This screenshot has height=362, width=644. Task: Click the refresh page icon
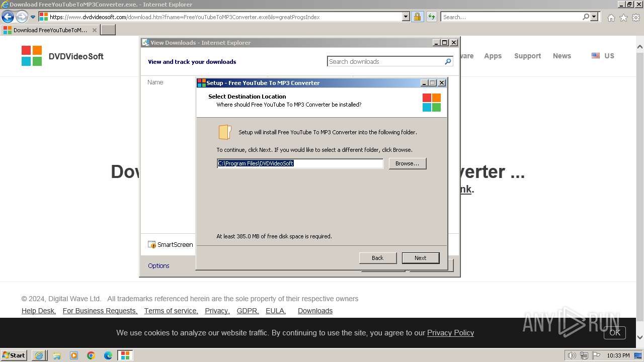pos(431,17)
